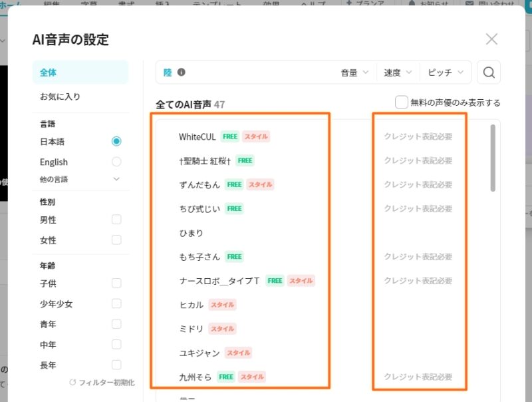Click the スタイル badge on ユキジャン
Image resolution: width=532 pixels, height=402 pixels.
point(238,353)
